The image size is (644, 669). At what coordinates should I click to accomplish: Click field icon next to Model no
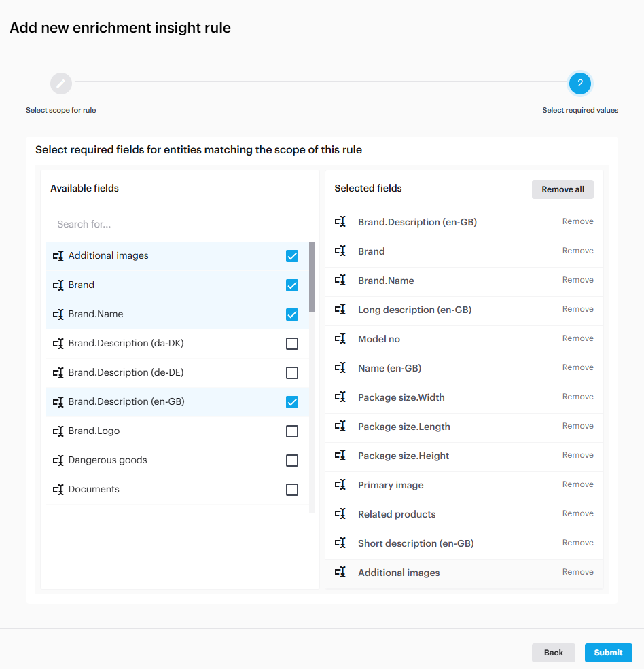pos(340,338)
